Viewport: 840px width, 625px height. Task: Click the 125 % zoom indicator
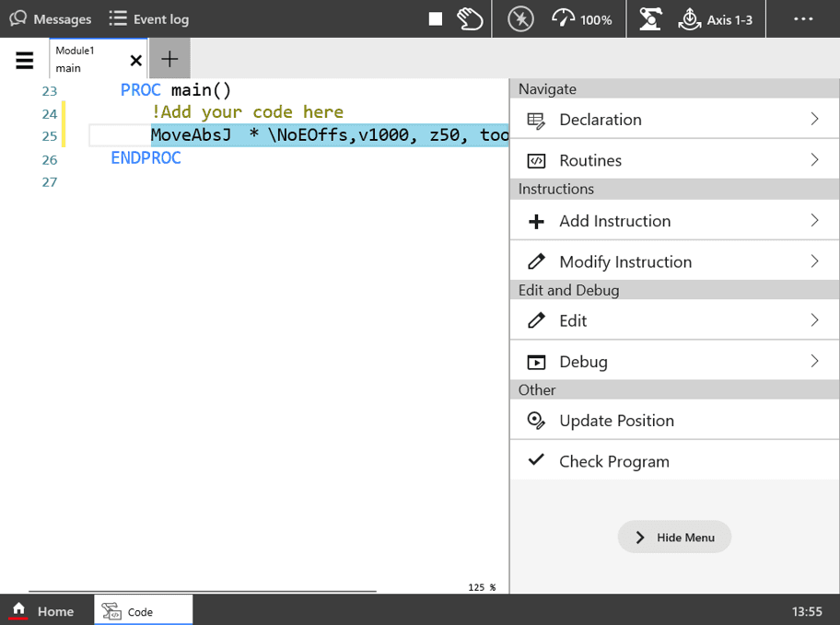(x=482, y=587)
